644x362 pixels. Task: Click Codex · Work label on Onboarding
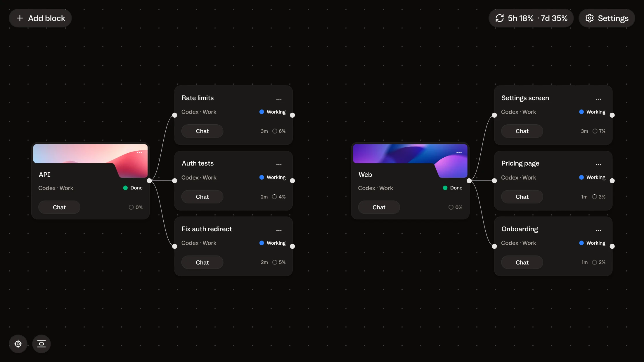[519, 243]
